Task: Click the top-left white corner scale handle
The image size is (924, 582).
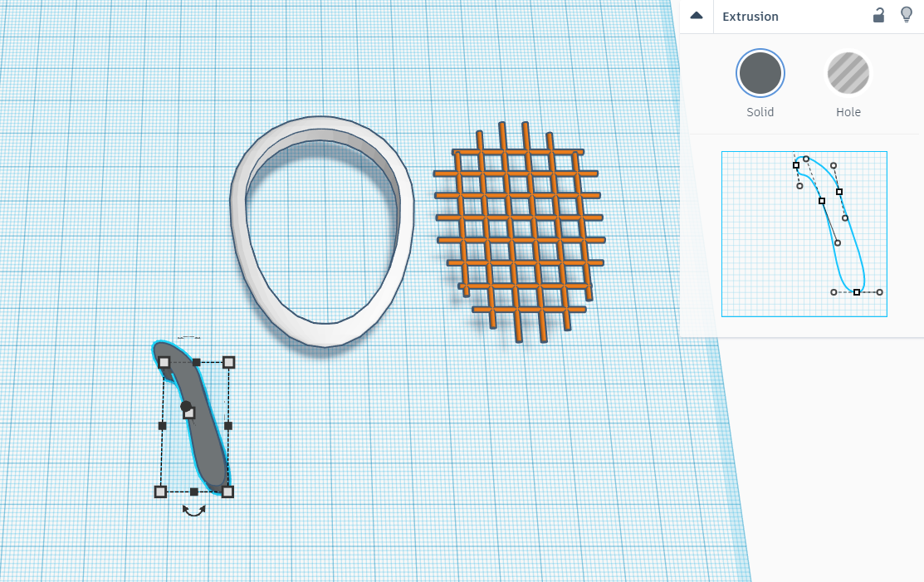Action: click(164, 360)
